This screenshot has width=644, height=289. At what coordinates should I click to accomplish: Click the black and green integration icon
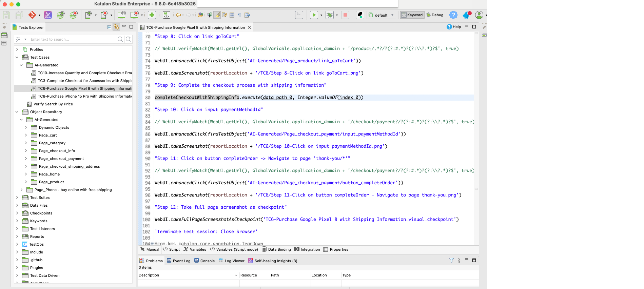coord(360,15)
